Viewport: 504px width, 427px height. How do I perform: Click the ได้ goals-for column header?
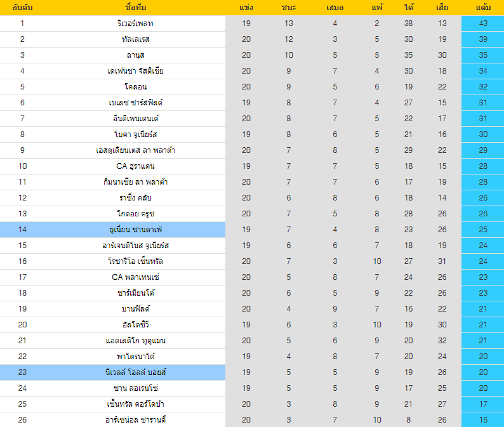[x=408, y=8]
